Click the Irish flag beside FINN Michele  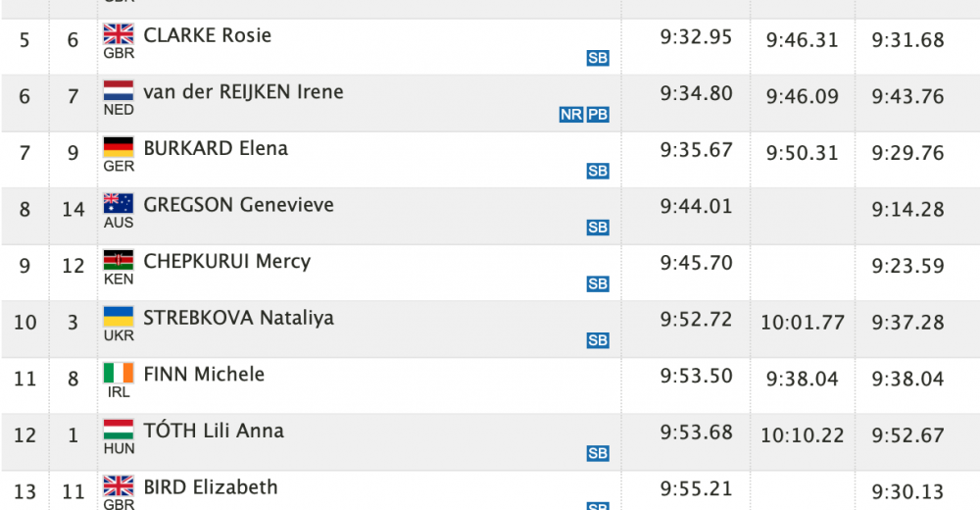click(x=119, y=373)
